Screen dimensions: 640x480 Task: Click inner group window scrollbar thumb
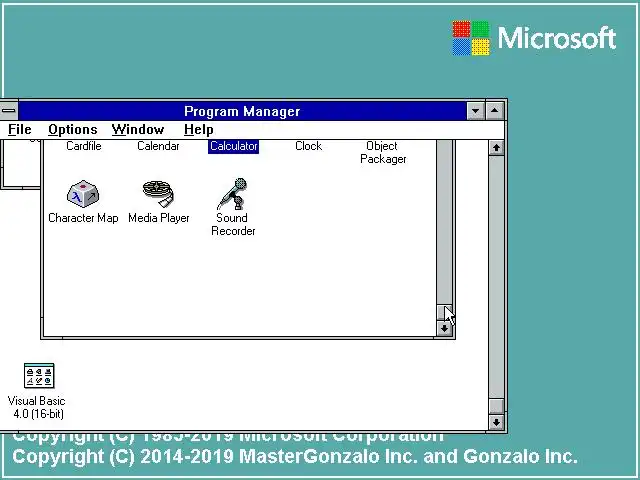point(444,313)
